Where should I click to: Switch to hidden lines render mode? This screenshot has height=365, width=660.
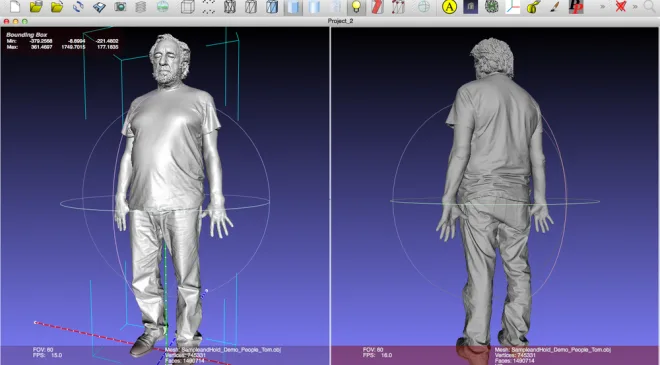pyautogui.click(x=251, y=6)
